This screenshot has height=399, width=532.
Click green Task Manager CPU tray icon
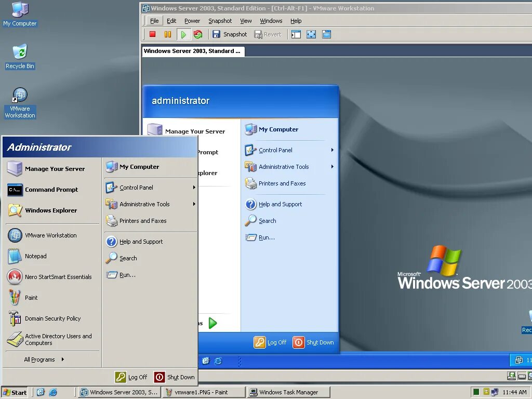[476, 392]
